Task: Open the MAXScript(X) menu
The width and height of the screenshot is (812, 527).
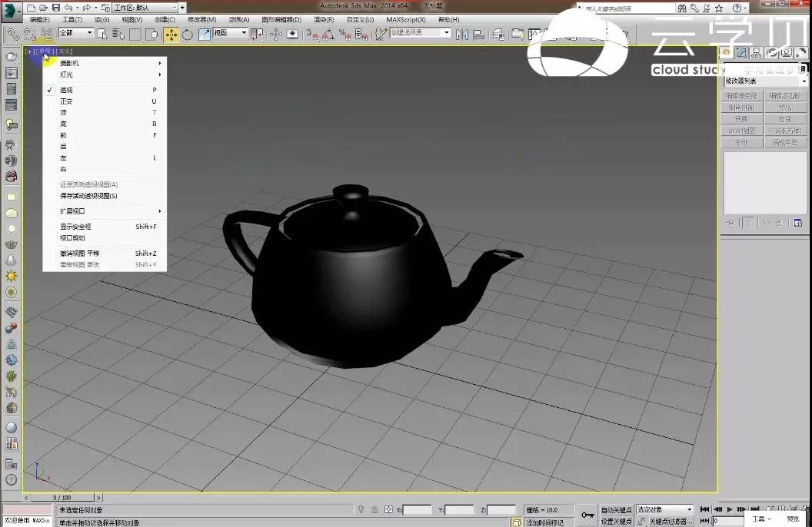Action: coord(406,20)
